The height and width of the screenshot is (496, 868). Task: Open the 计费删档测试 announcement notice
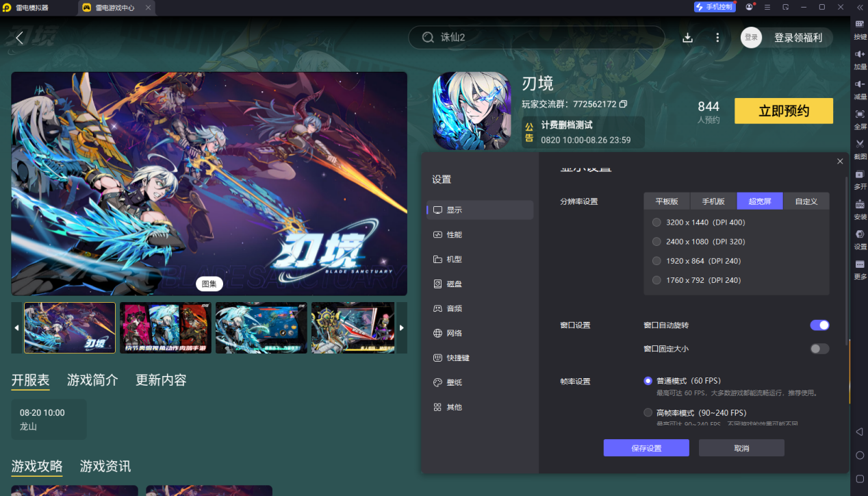[x=583, y=132]
